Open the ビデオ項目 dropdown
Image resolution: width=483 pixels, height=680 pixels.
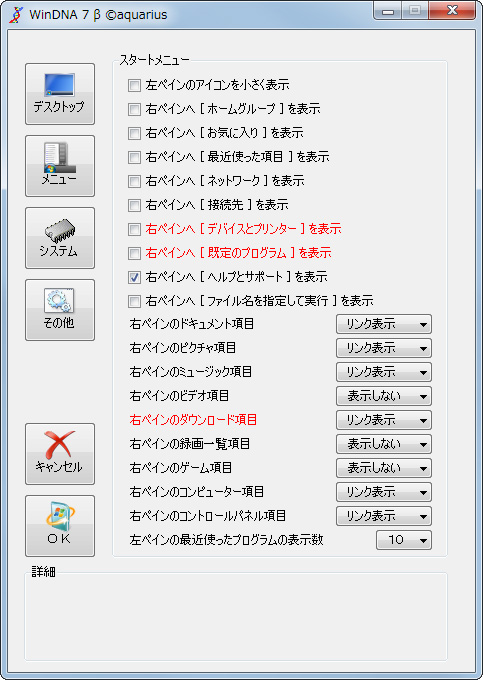click(384, 396)
